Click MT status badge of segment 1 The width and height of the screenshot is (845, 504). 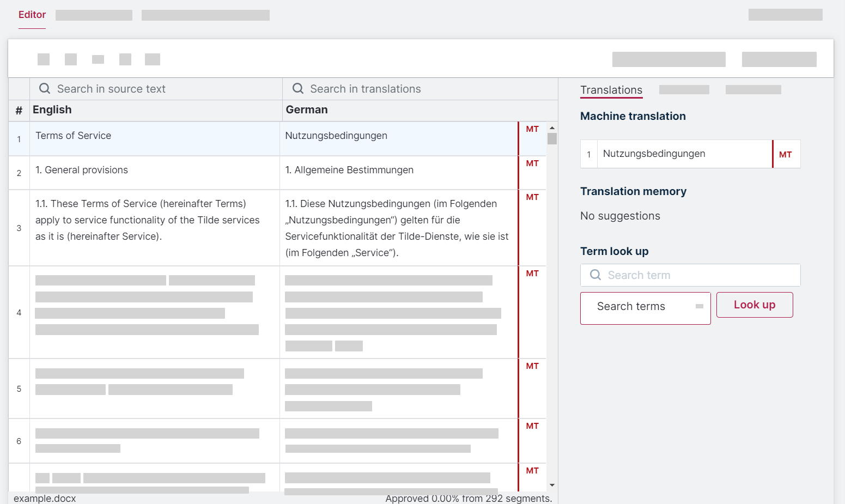[x=532, y=129]
